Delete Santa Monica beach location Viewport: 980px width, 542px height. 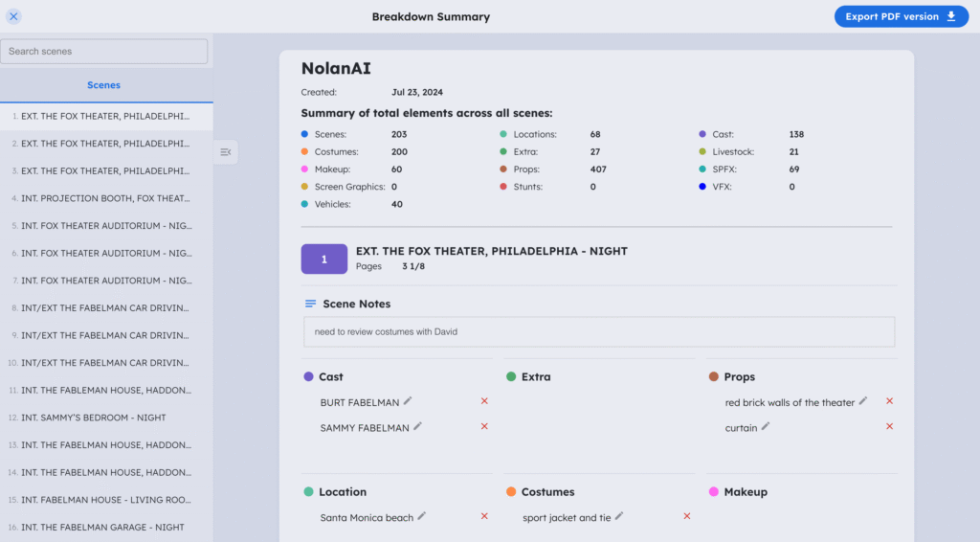(x=484, y=516)
